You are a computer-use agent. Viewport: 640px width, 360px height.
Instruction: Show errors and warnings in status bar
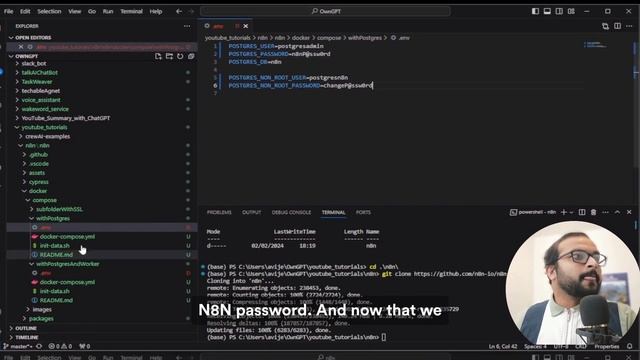[60, 347]
